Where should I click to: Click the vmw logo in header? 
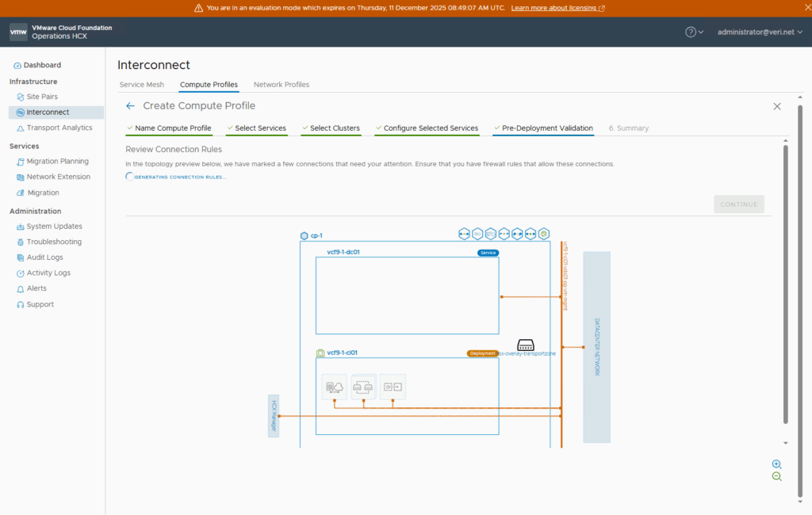18,32
